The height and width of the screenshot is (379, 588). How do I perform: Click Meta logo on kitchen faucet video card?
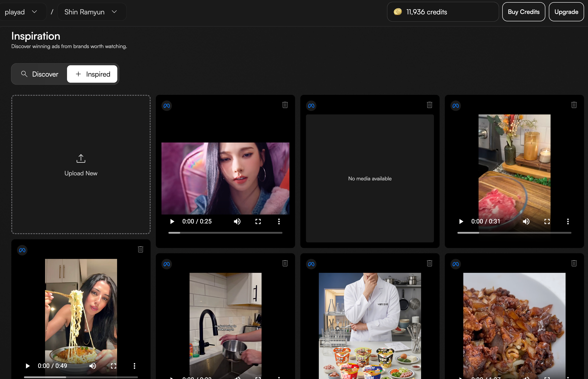[x=167, y=264]
